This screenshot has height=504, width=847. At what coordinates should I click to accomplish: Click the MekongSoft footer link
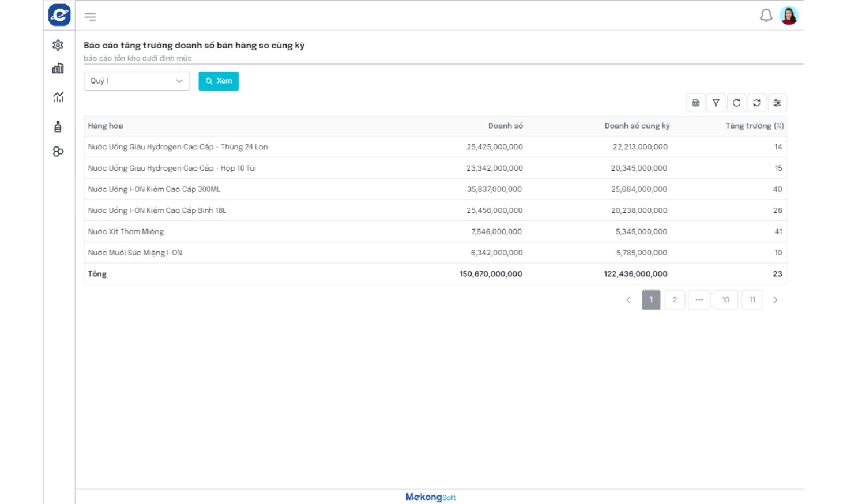point(430,497)
